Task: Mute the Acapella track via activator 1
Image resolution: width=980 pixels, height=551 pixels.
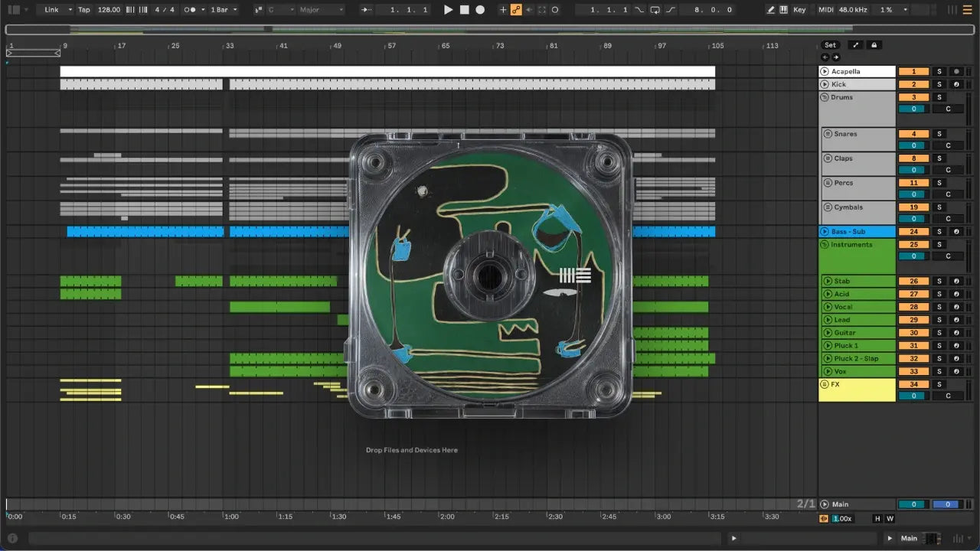Action: tap(913, 71)
